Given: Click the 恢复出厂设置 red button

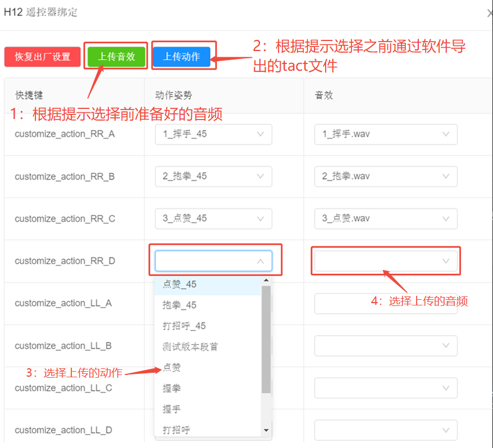Looking at the screenshot, I should [42, 57].
